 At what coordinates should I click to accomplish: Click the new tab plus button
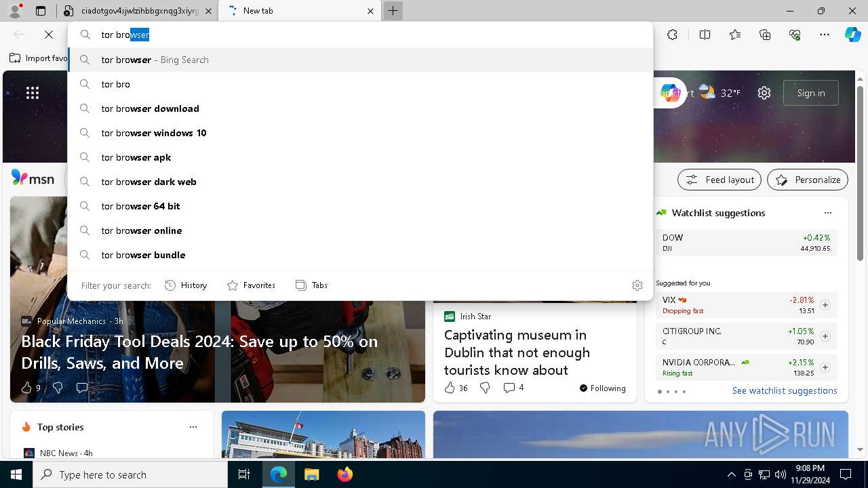(x=393, y=11)
